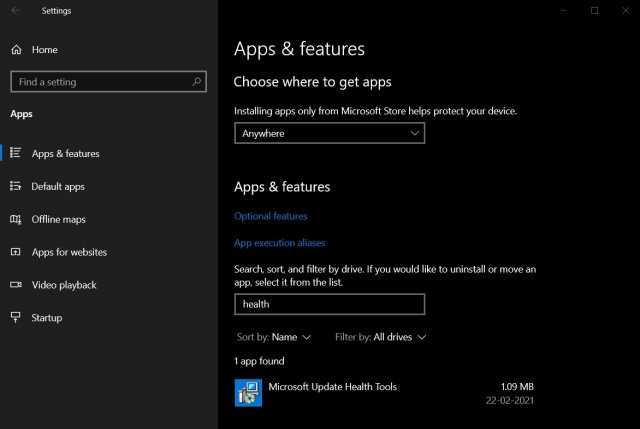The height and width of the screenshot is (429, 640).
Task: Click the app search box containing health
Action: tap(329, 304)
